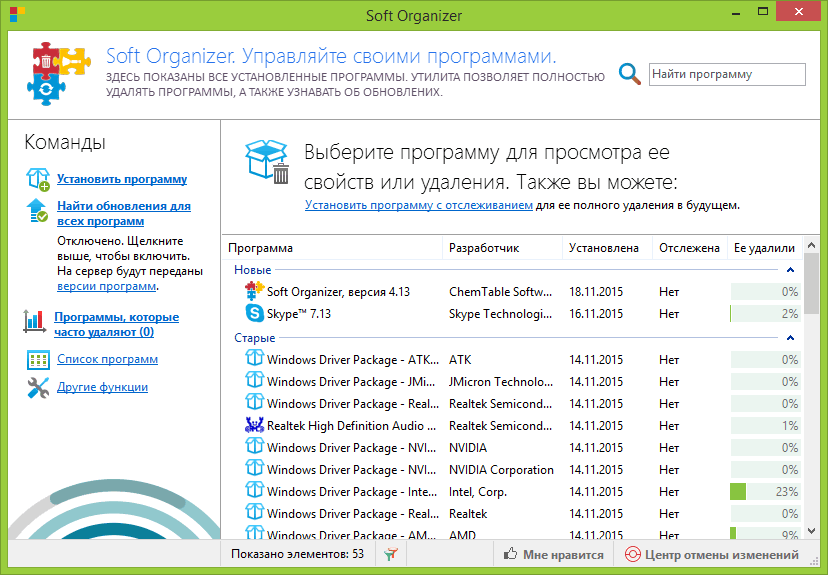Image resolution: width=828 pixels, height=575 pixels.
Task: Sort the list by the Программа column header
Action: 261,248
